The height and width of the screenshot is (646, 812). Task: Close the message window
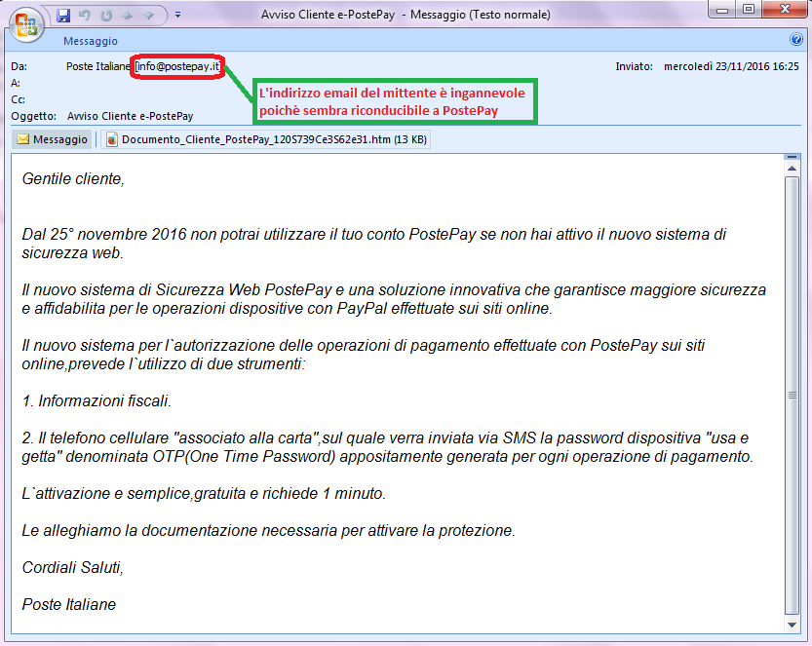(x=785, y=10)
